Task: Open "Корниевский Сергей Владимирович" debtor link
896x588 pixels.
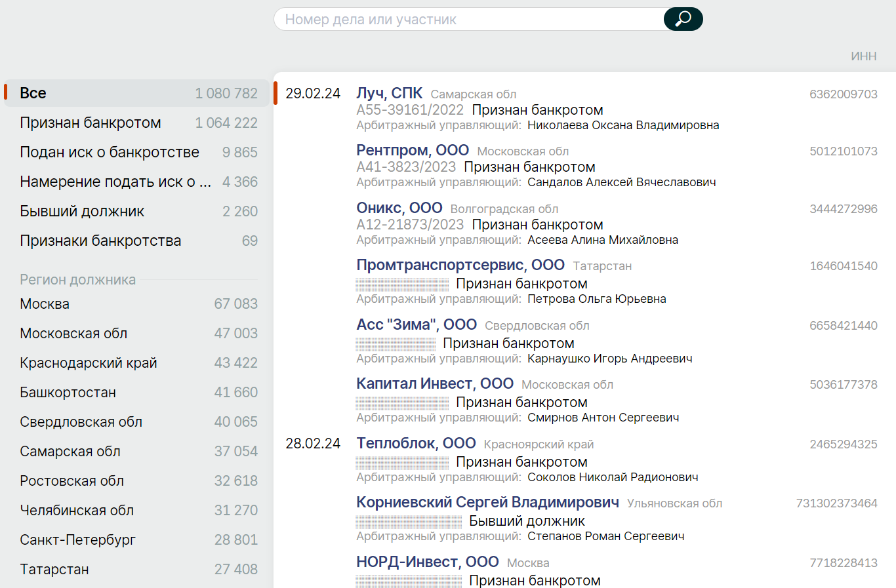Action: [487, 502]
